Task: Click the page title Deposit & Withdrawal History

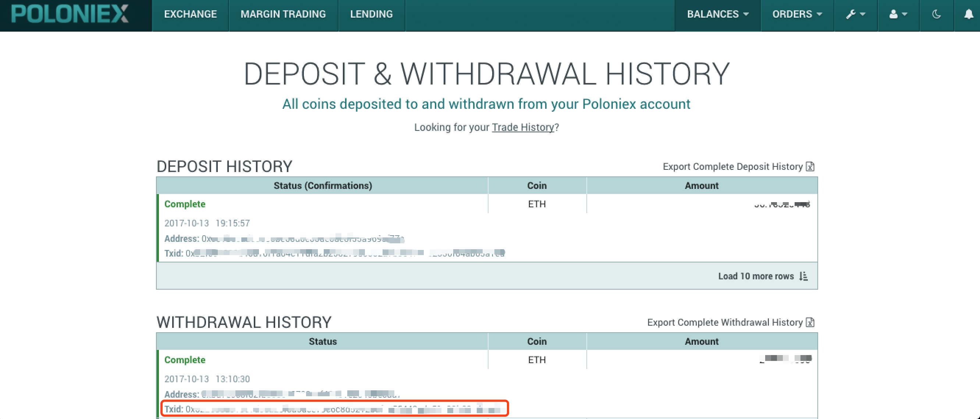Action: 487,74
